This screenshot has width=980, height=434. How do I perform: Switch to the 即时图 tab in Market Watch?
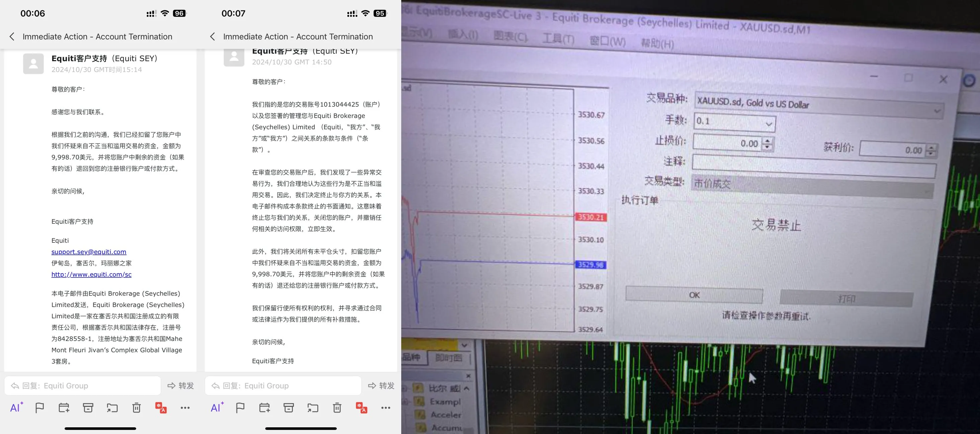tap(448, 358)
